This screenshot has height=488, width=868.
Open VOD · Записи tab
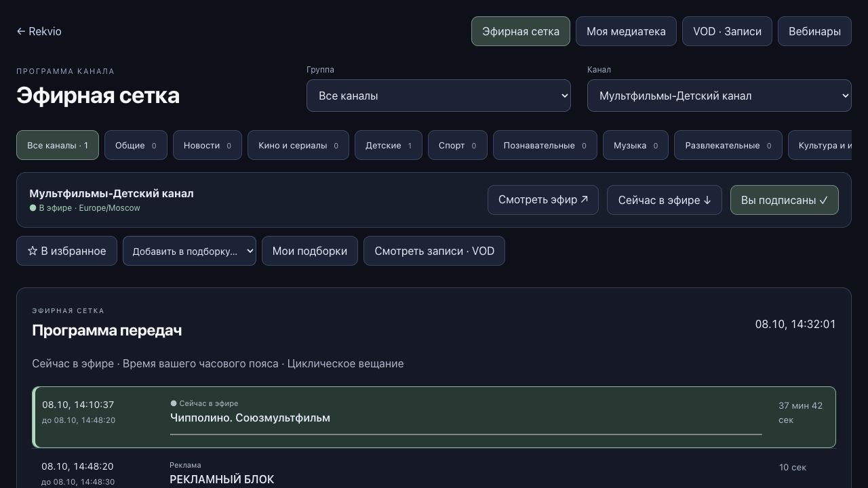click(x=727, y=31)
